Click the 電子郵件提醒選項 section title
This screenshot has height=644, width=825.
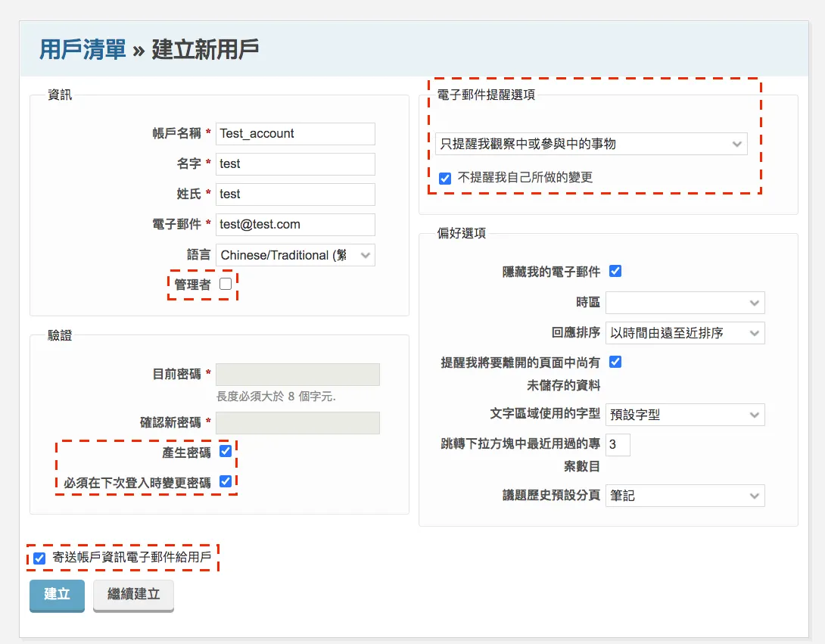486,95
